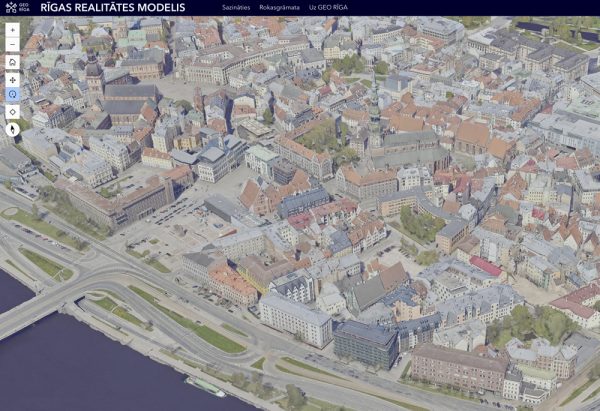Open the Rokasgrāmata link
This screenshot has height=411, width=600.
coord(279,7)
